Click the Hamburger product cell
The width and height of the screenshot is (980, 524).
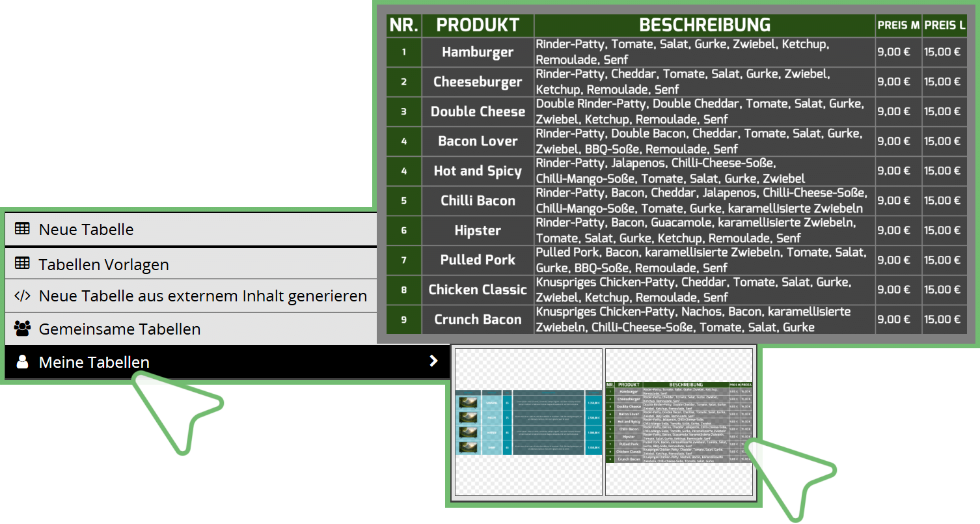point(478,52)
